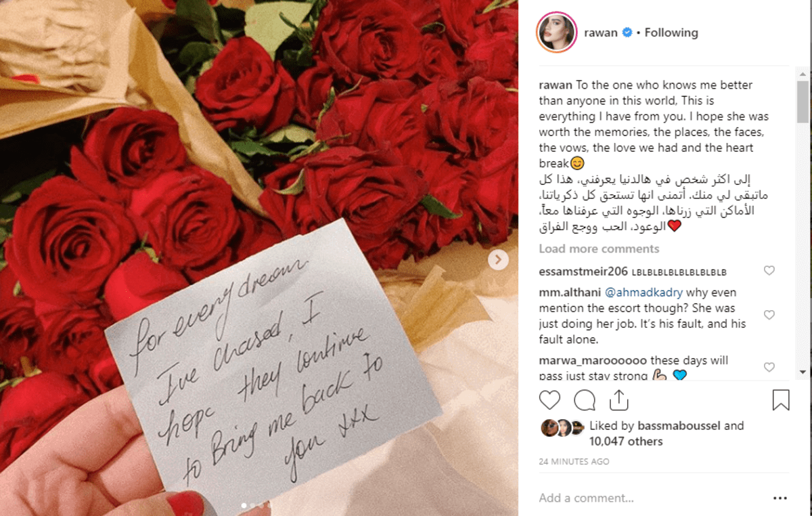Image resolution: width=812 pixels, height=516 pixels.
Task: Go to the next photo in the carousel
Action: 499,259
